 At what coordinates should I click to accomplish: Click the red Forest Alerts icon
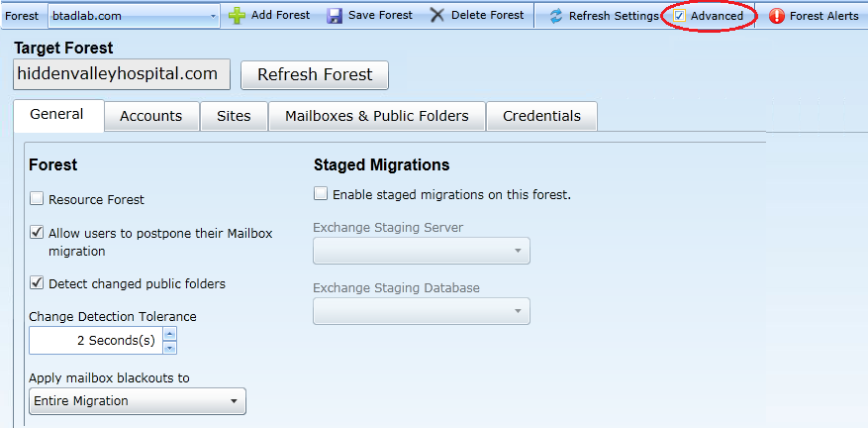point(777,16)
